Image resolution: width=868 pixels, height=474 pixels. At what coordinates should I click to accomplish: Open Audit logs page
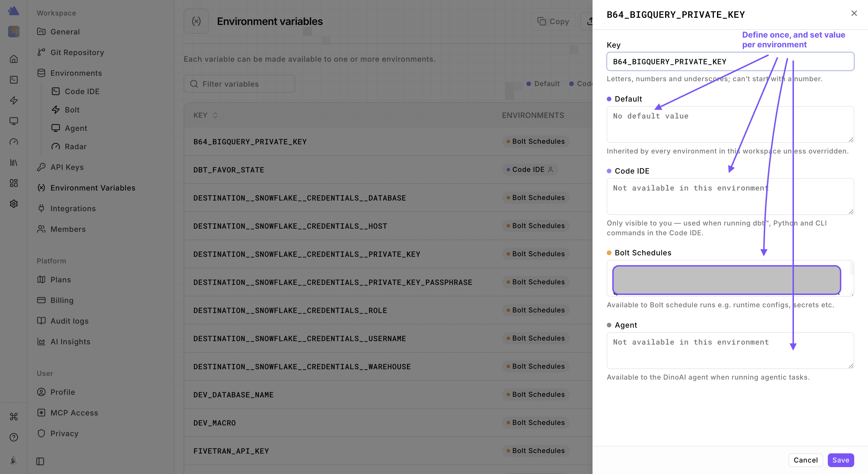click(x=63, y=321)
